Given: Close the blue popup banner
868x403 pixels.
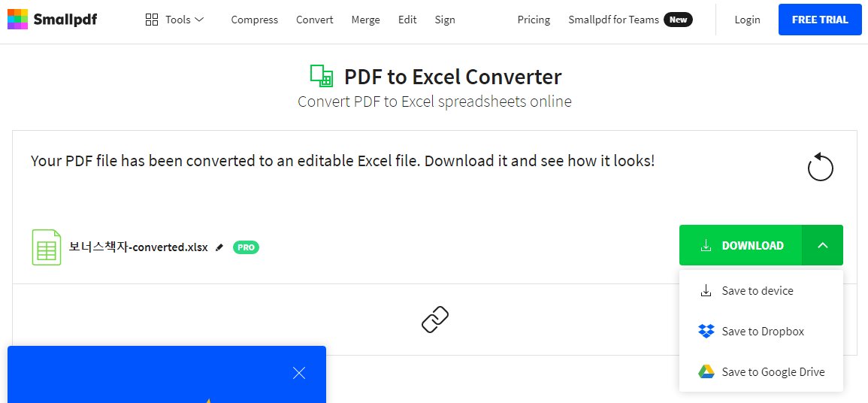Looking at the screenshot, I should (299, 373).
